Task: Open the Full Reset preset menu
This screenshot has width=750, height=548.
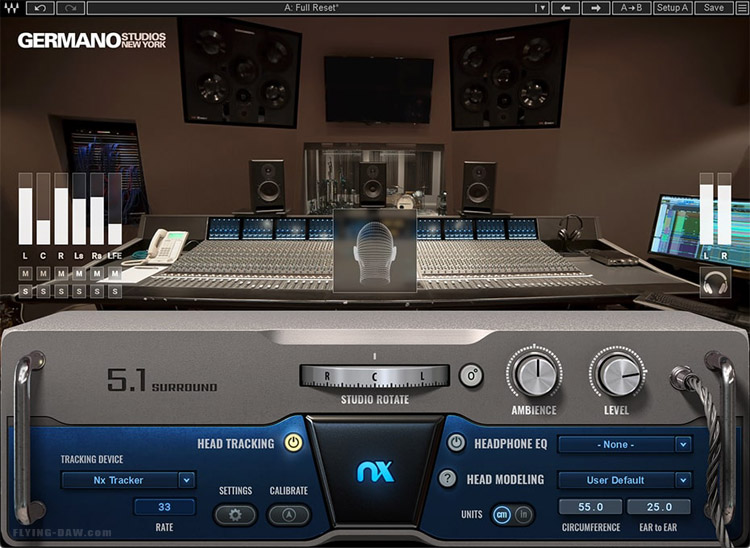Action: (x=541, y=8)
